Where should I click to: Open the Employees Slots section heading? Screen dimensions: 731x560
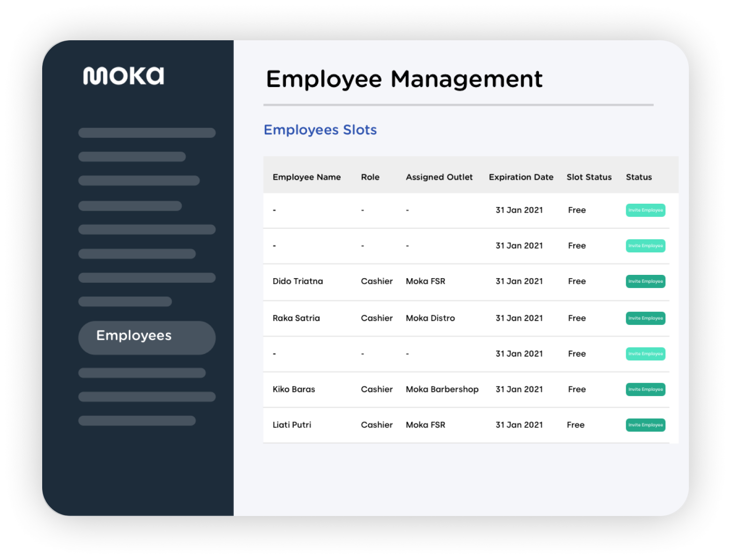pyautogui.click(x=320, y=130)
